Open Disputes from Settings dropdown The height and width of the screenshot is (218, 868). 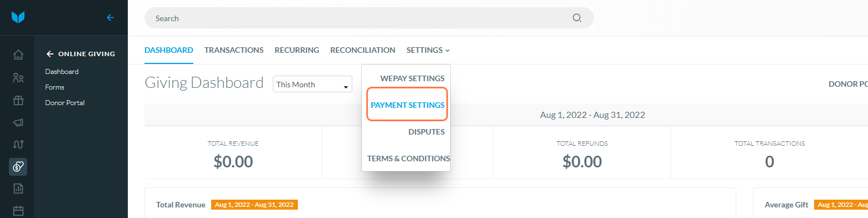coord(426,132)
